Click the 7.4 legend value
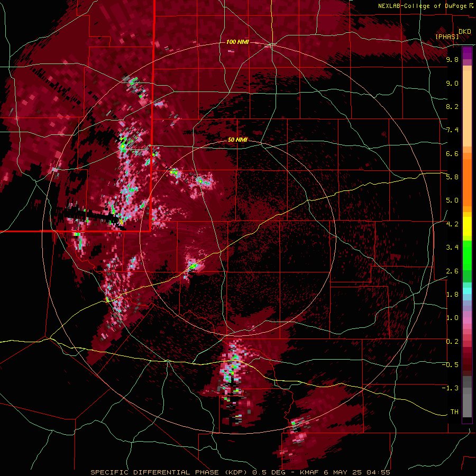Screen dimensions: 476x476 coord(452,130)
